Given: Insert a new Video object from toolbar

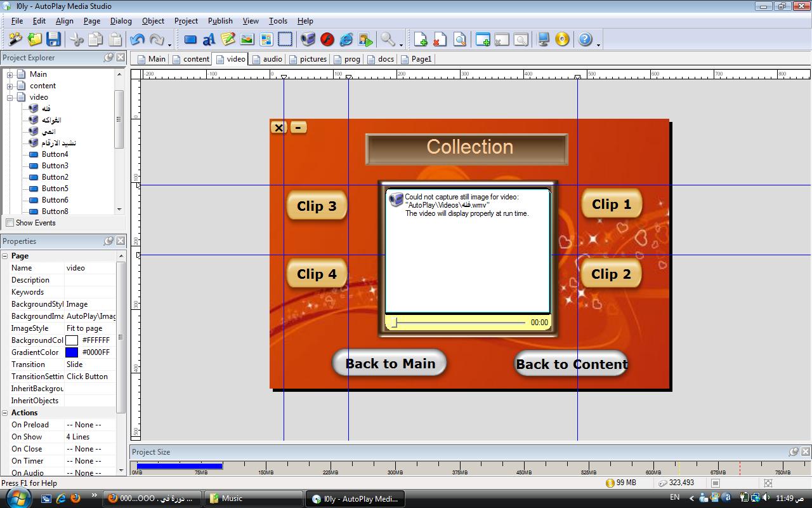Looking at the screenshot, I should point(308,39).
